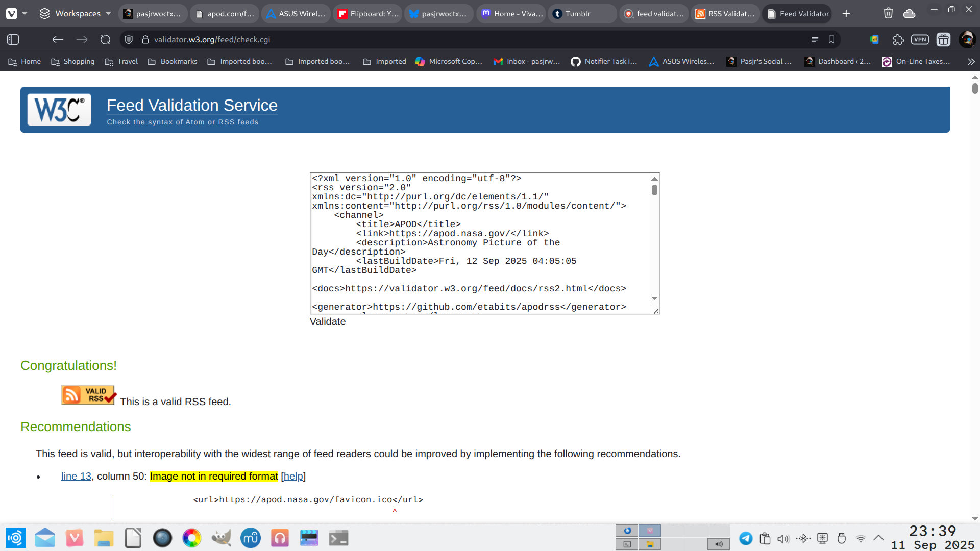
Task: Click the page vertical scrollbar thumb
Action: (975, 88)
